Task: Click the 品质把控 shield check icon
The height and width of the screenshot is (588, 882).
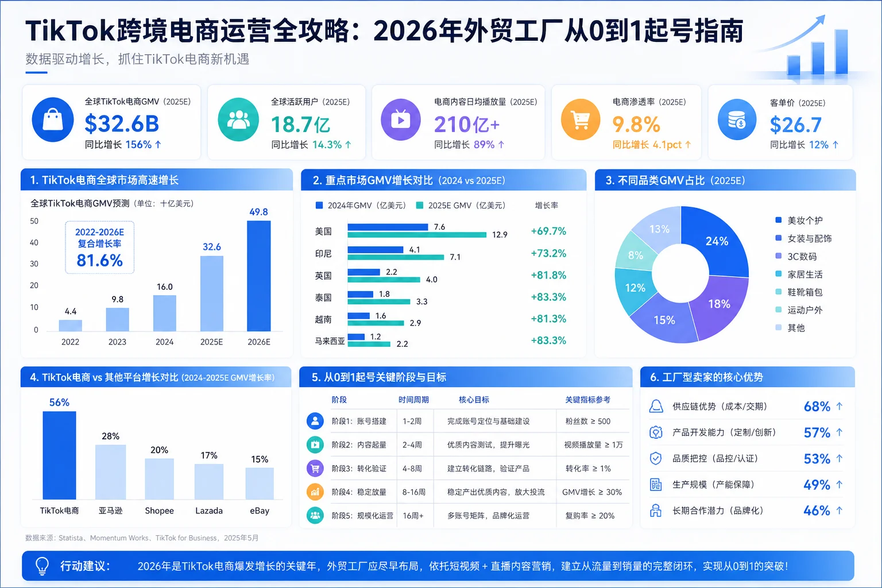Action: [x=656, y=458]
